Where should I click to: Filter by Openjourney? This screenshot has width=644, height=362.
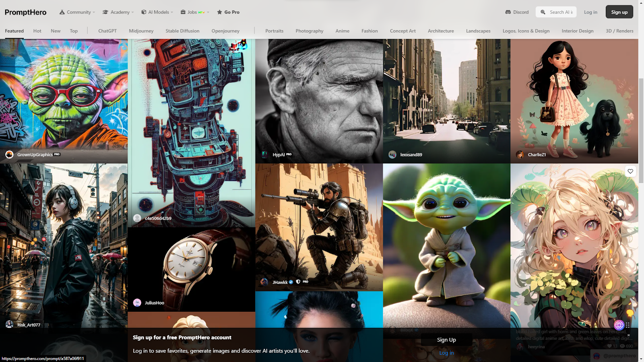pos(225,31)
